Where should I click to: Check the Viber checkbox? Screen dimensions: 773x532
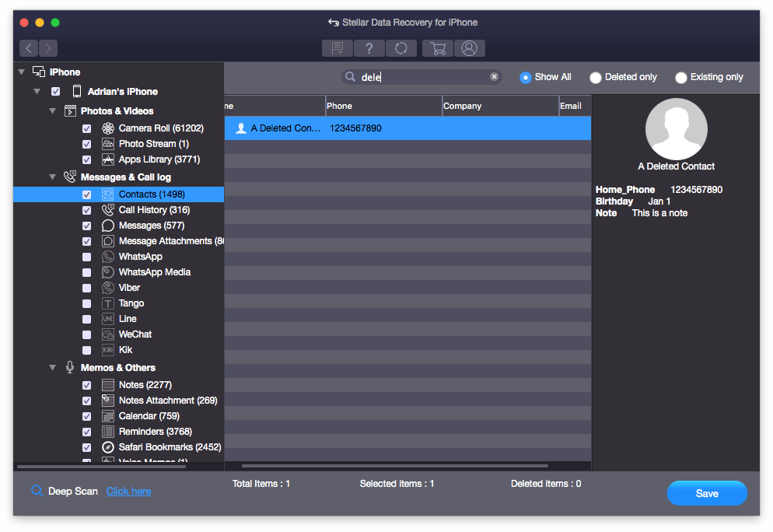(87, 288)
